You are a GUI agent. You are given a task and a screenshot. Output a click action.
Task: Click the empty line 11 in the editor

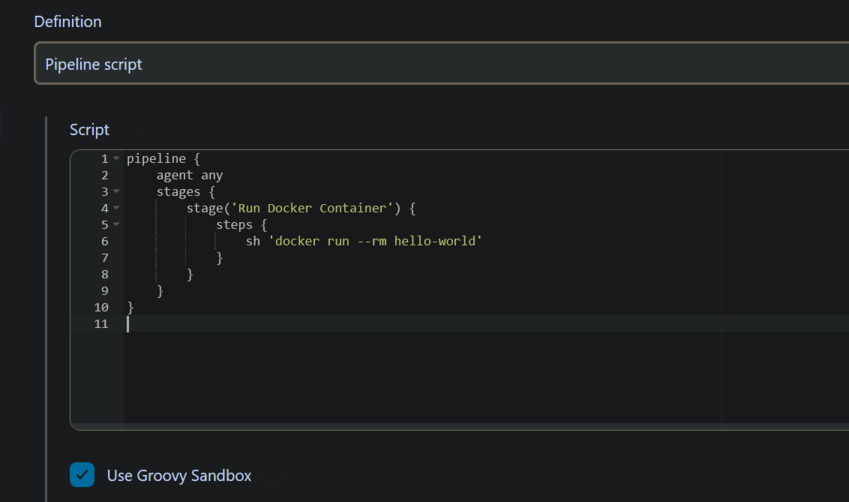click(x=400, y=324)
